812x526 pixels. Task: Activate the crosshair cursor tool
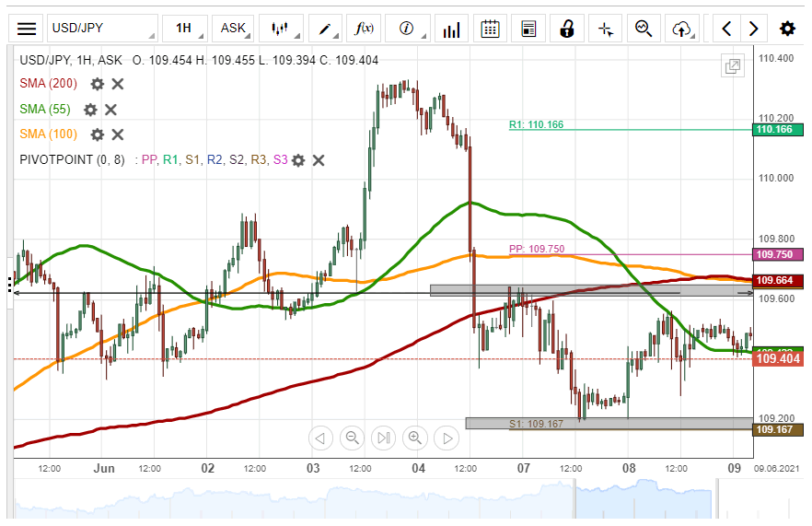click(606, 29)
